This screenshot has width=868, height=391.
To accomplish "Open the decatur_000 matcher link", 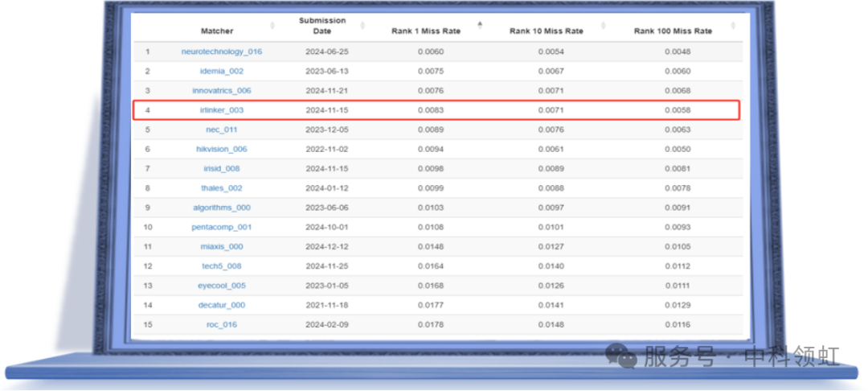I will click(x=222, y=305).
